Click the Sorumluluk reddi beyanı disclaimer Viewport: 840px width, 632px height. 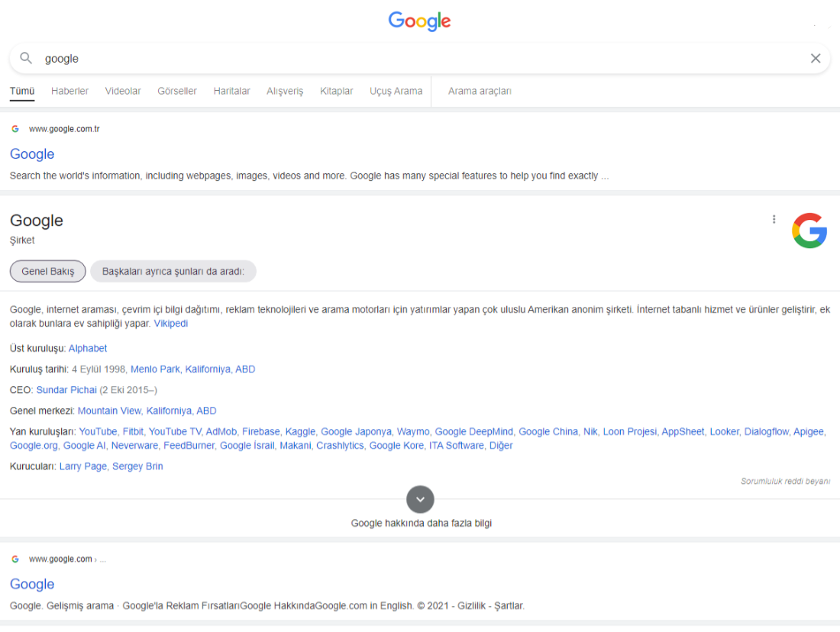click(785, 481)
